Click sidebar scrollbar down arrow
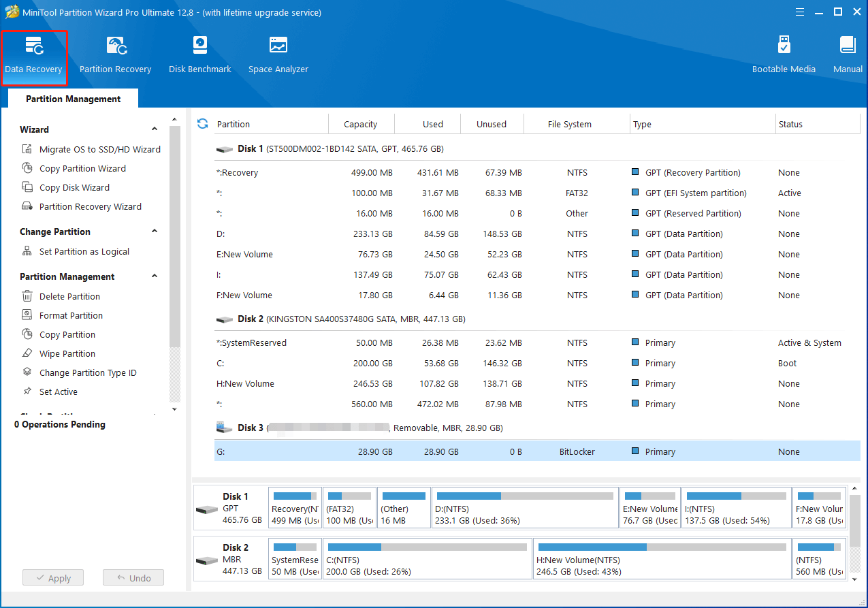Image resolution: width=868 pixels, height=608 pixels. point(174,409)
